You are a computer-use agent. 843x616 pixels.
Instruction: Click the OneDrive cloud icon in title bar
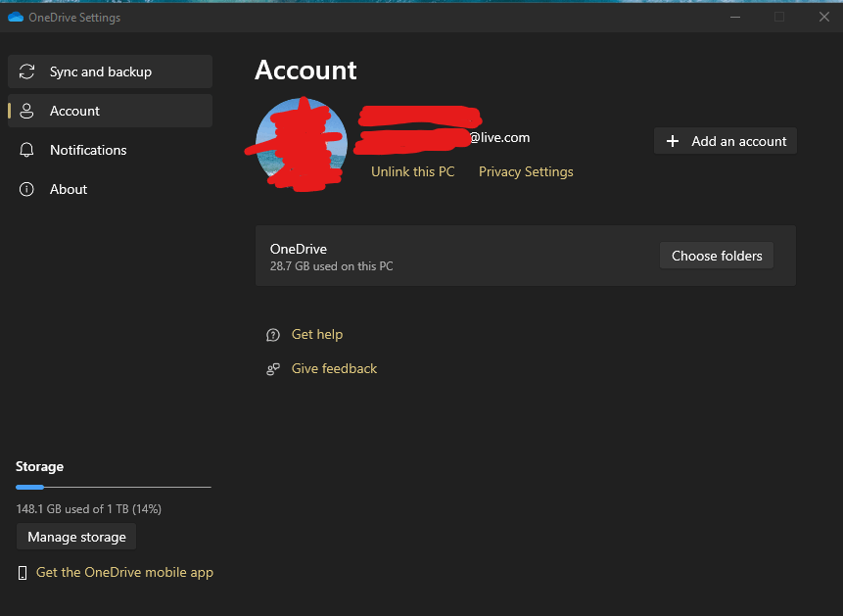tap(16, 18)
